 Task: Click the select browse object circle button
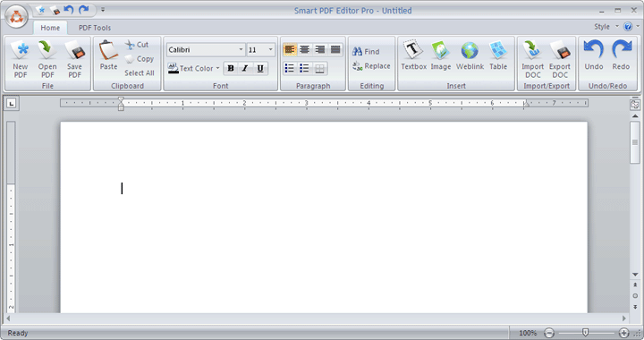pyautogui.click(x=635, y=295)
